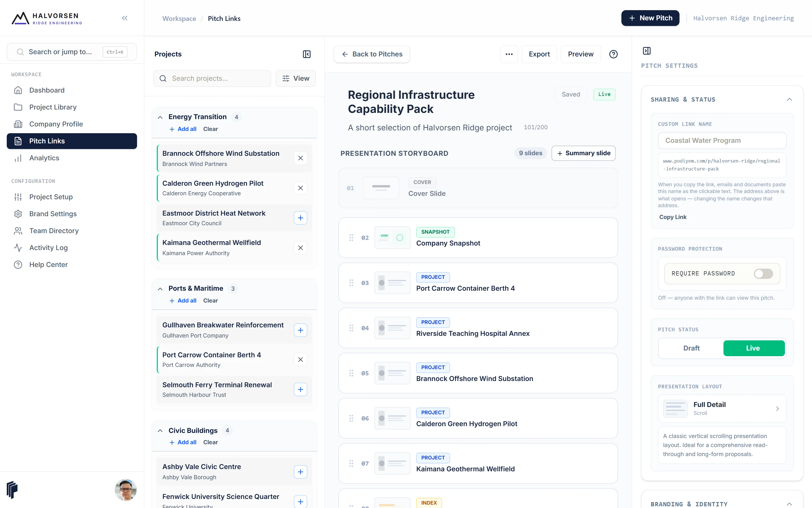This screenshot has height=508, width=812.
Task: Clear Ports & Maritime selections
Action: pyautogui.click(x=210, y=301)
